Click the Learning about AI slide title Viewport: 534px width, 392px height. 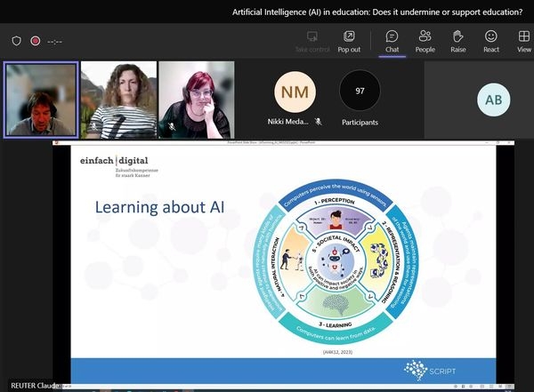point(159,207)
